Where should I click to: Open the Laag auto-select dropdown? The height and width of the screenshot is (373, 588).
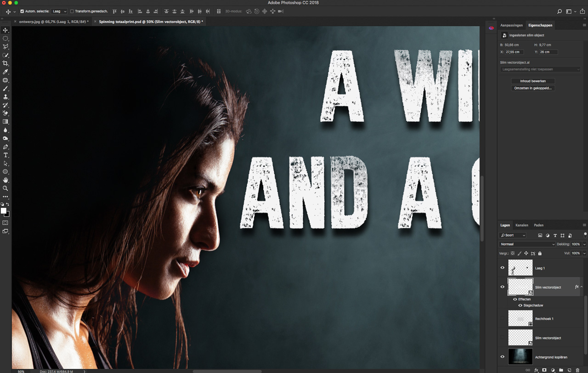coord(59,11)
